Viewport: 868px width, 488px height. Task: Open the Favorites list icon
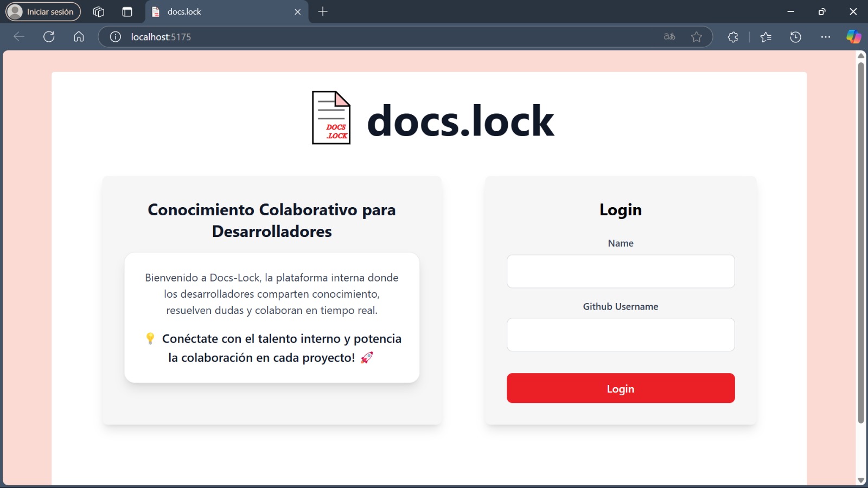click(x=765, y=37)
